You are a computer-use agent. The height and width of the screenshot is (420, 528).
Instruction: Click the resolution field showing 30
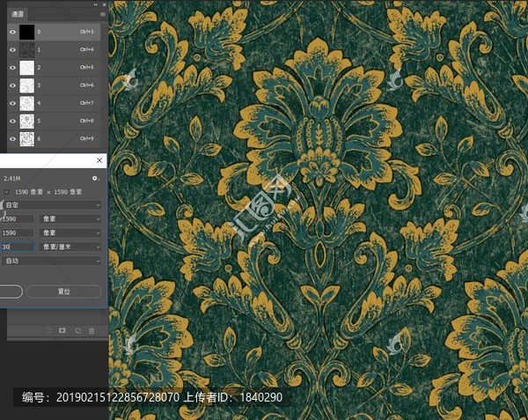point(17,247)
